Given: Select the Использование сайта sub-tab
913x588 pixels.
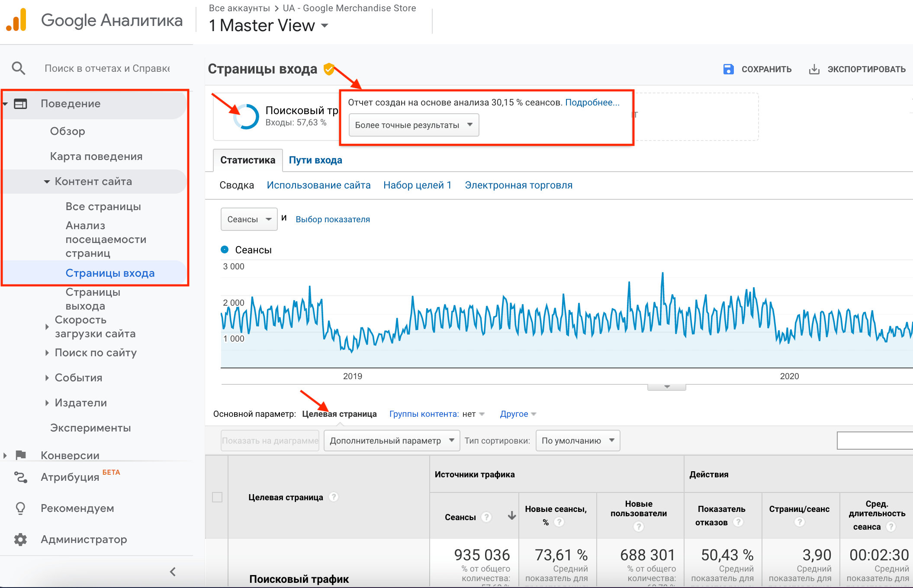Looking at the screenshot, I should [318, 185].
